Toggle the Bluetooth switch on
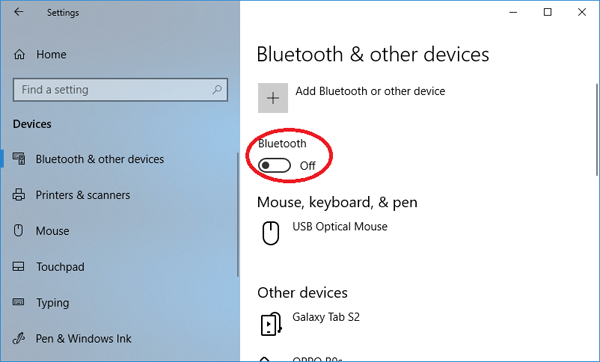Viewport: 600px width, 362px height. coord(274,165)
